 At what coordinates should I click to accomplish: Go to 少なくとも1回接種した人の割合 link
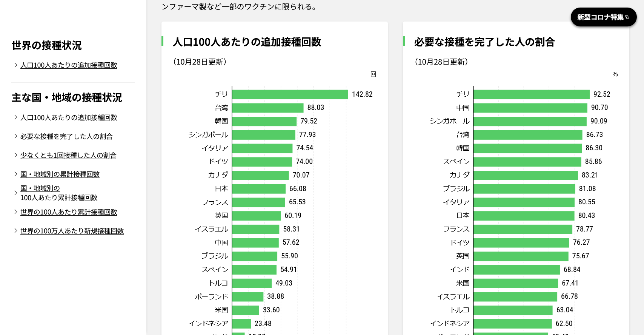pyautogui.click(x=68, y=156)
